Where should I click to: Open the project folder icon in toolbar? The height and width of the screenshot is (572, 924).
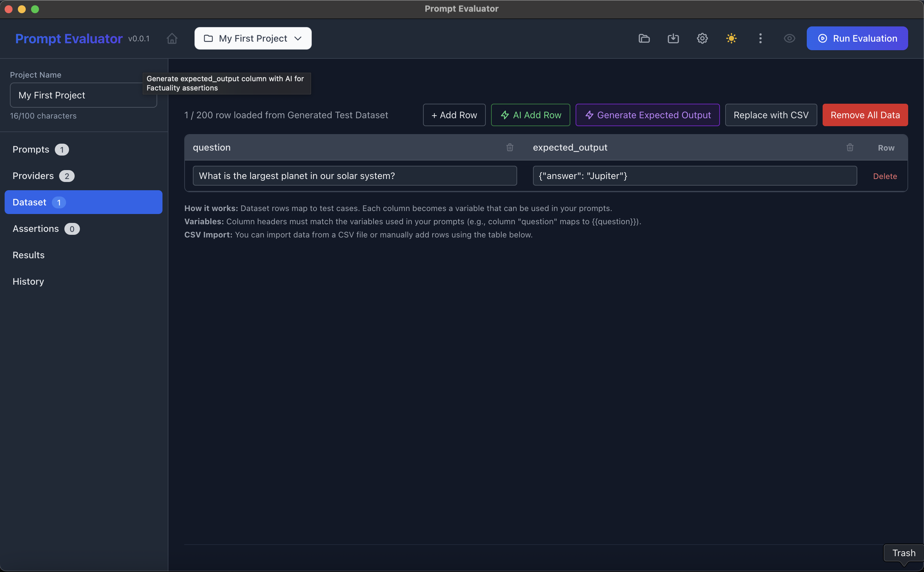644,38
